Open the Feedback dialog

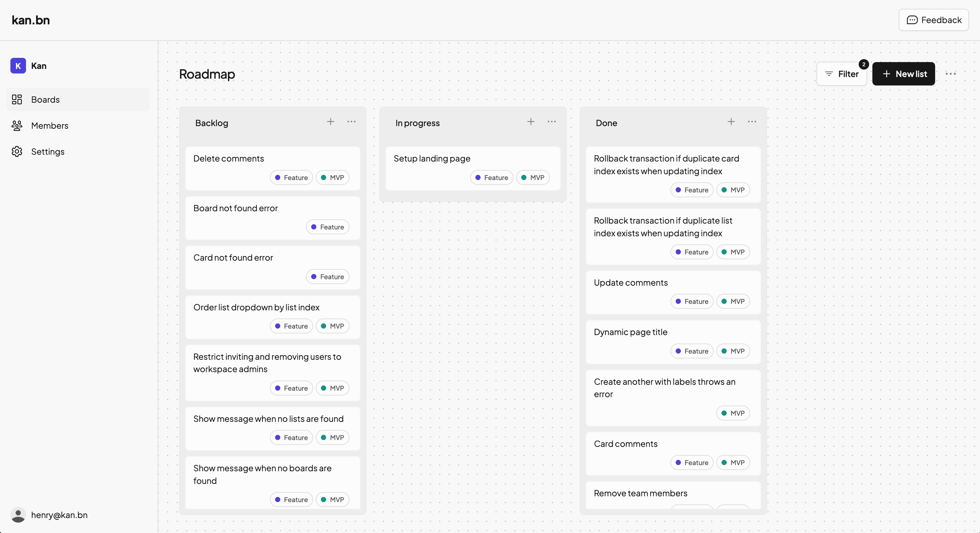[934, 20]
